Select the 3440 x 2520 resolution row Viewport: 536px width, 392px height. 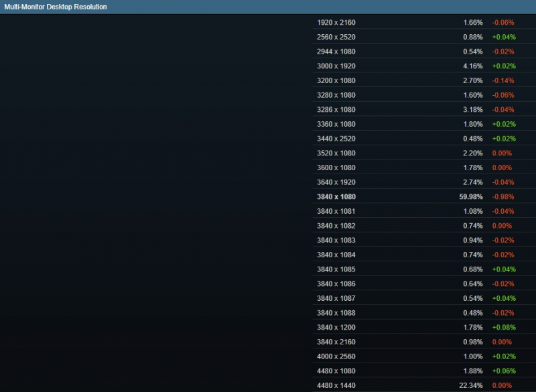pos(336,139)
